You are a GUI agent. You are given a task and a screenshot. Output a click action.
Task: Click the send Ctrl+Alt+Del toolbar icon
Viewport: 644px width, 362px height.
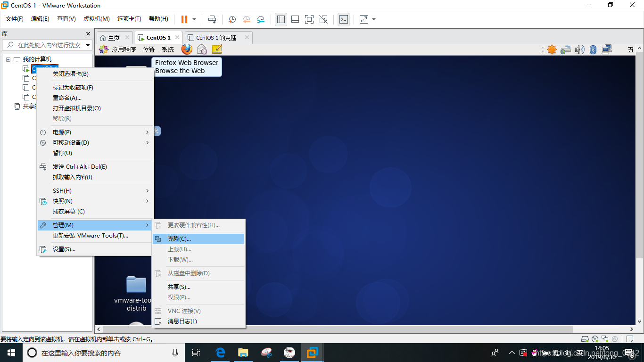pos(212,19)
